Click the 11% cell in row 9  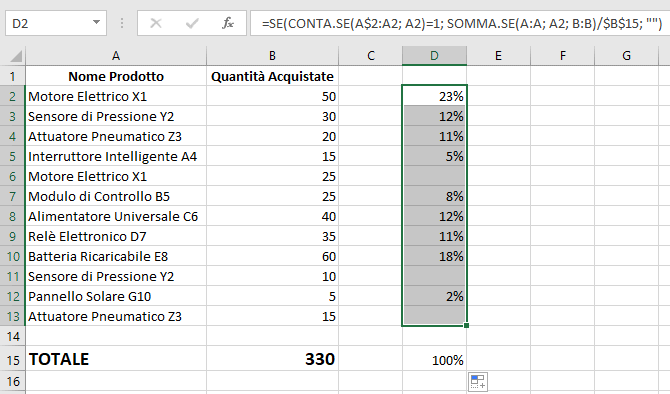tap(434, 236)
